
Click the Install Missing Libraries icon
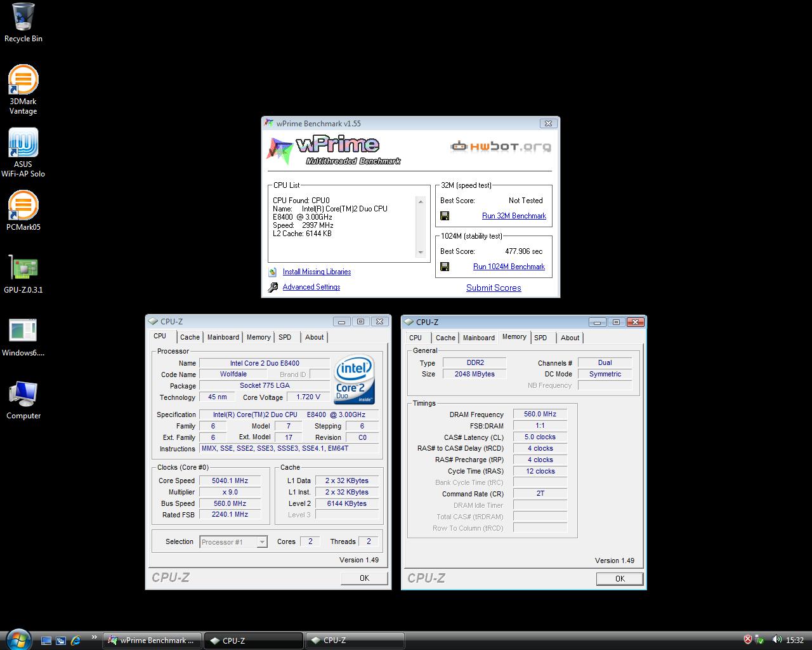(x=273, y=272)
